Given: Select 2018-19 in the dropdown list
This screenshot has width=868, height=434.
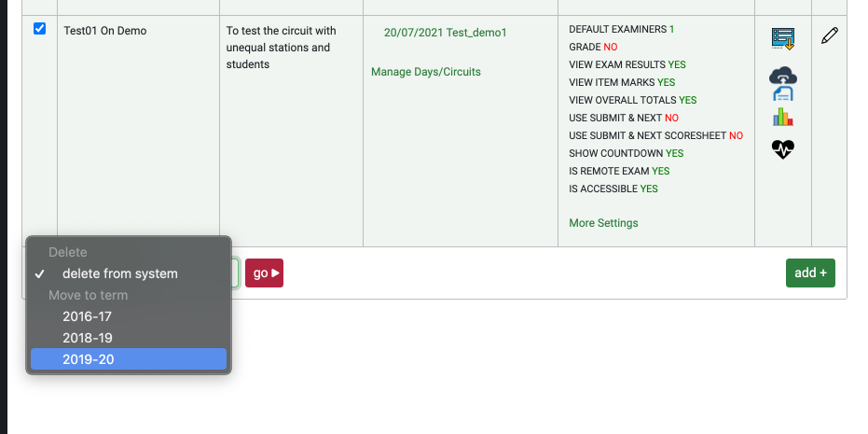Looking at the screenshot, I should [x=87, y=338].
